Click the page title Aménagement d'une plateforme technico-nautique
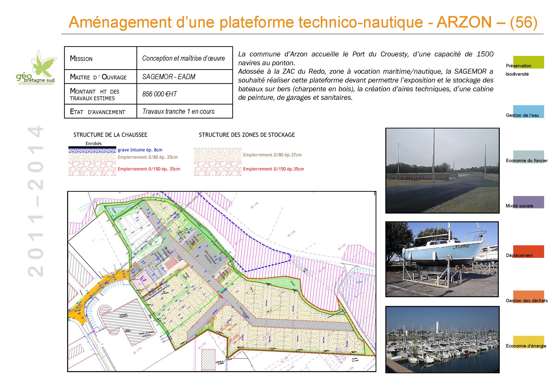Image resolution: width=555 pixels, height=392 pixels. 303,22
